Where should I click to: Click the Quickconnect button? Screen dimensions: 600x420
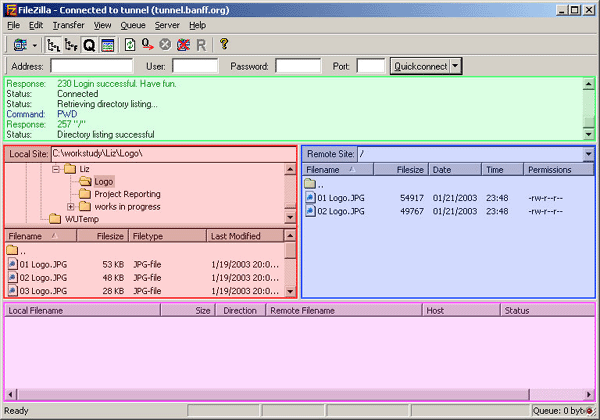click(x=420, y=66)
